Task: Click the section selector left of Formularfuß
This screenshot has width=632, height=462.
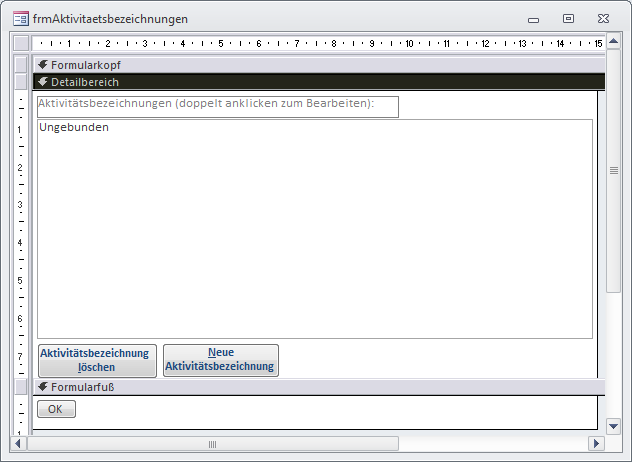Action: pyautogui.click(x=21, y=387)
